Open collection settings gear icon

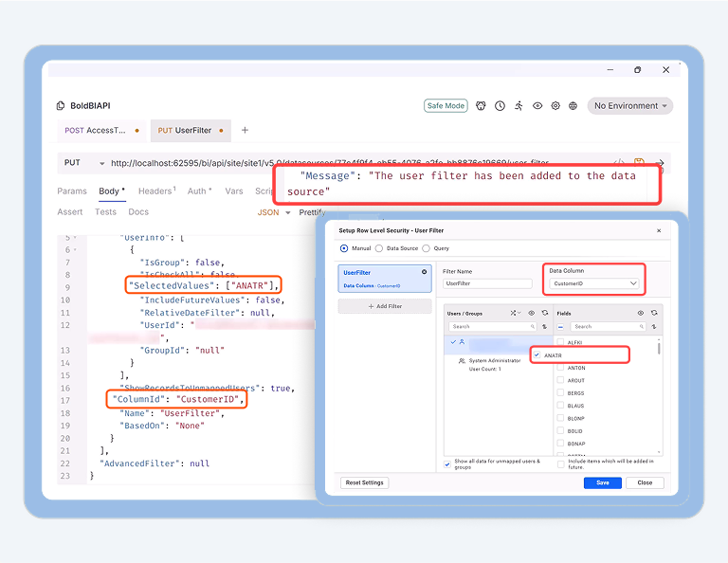555,106
